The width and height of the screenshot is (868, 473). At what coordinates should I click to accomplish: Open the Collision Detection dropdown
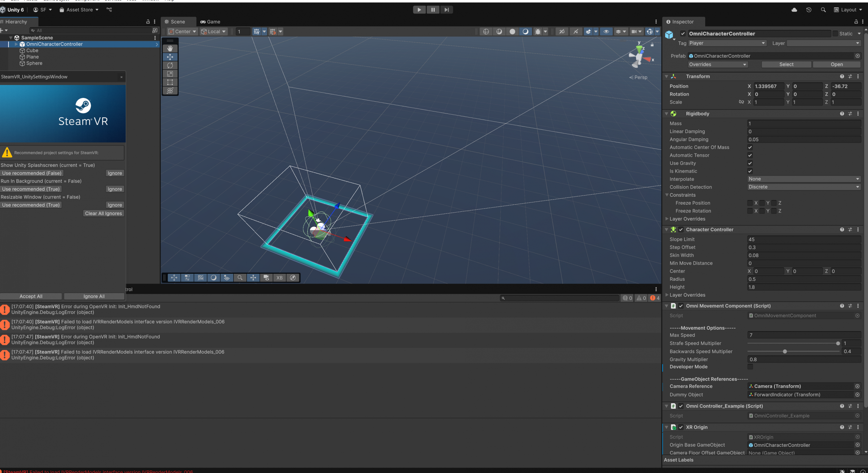(804, 187)
